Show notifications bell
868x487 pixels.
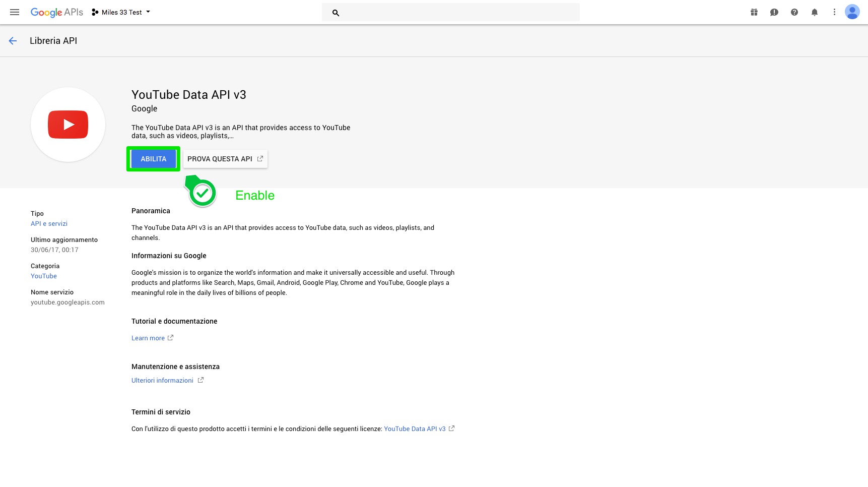pyautogui.click(x=814, y=12)
